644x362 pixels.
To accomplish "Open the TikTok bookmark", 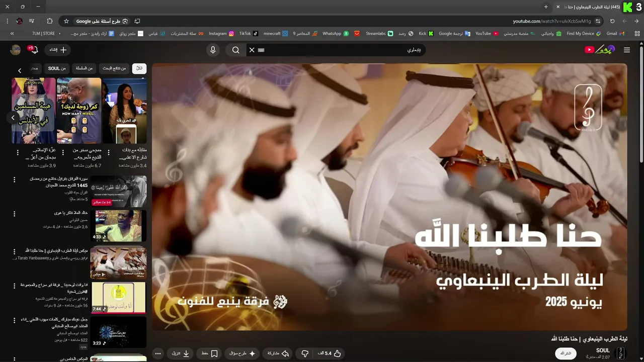I will point(249,34).
